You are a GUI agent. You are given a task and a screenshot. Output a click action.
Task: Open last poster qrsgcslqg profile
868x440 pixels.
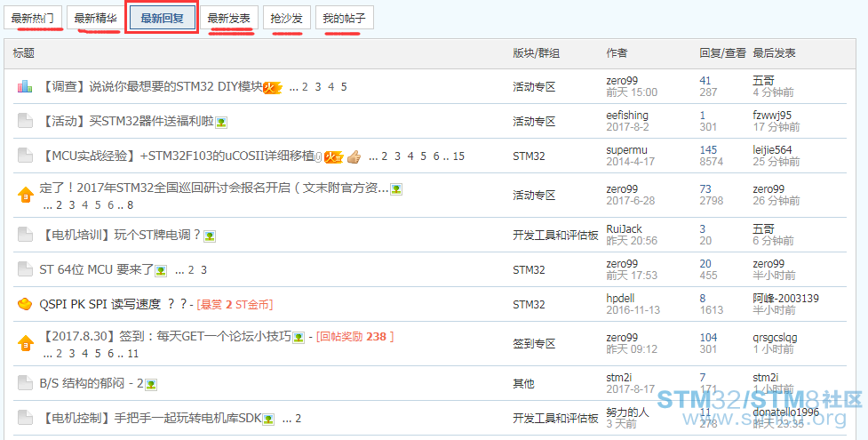click(x=775, y=338)
